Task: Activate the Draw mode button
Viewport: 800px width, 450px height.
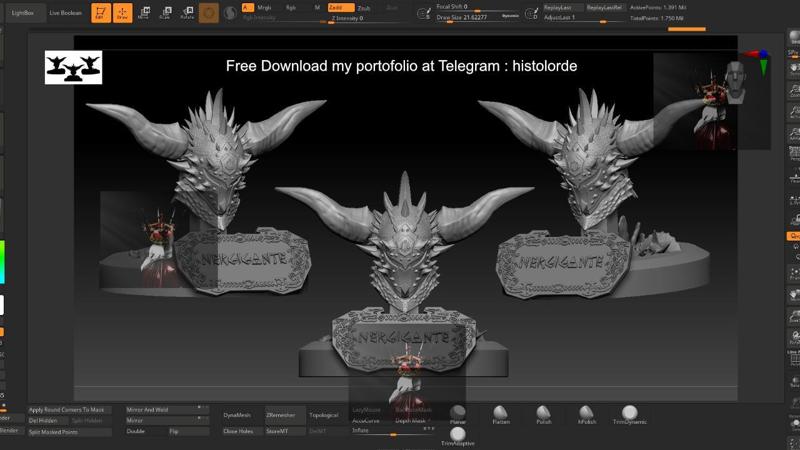Action: [122, 13]
